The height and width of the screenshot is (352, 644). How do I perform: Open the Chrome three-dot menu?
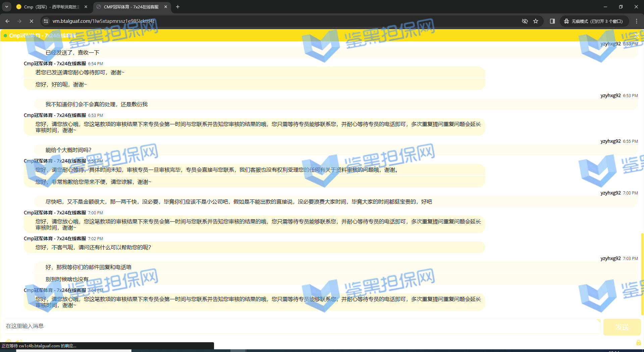637,21
